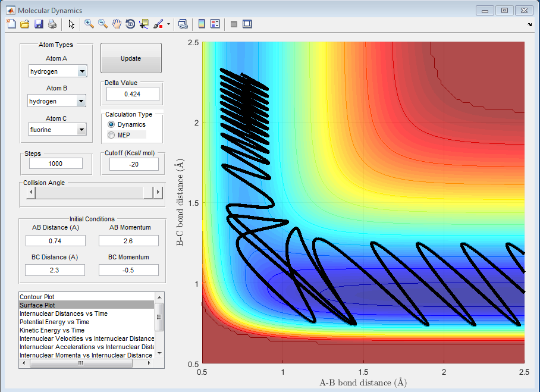This screenshot has width=540, height=392.
Task: Select the MEP calculation type
Action: tap(111, 135)
